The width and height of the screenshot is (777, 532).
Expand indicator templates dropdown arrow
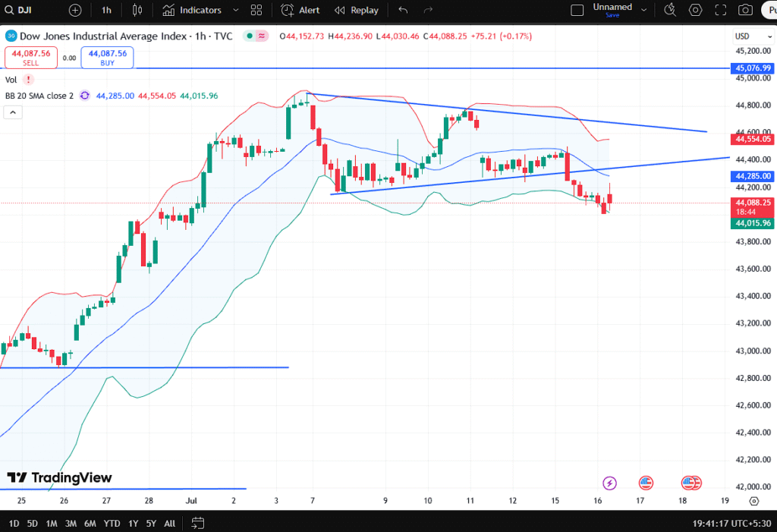click(x=236, y=10)
